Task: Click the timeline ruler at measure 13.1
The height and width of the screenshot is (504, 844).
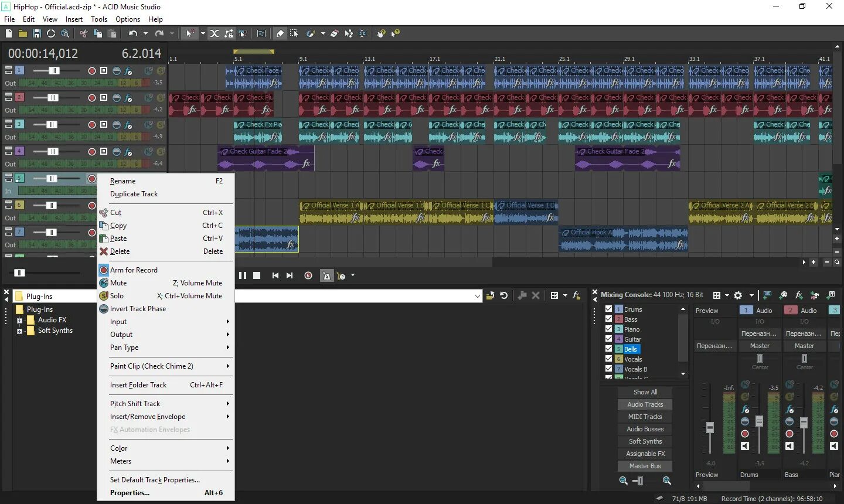Action: [370, 59]
